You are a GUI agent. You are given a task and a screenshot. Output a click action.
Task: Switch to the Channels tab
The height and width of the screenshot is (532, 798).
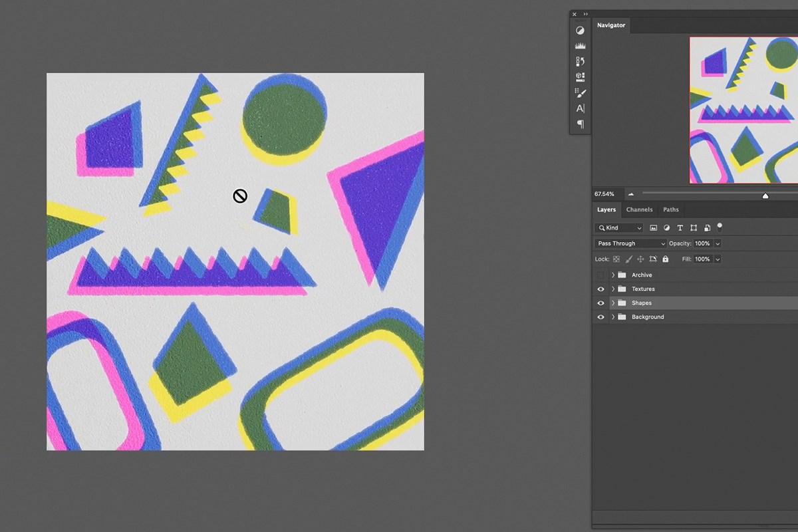(639, 209)
